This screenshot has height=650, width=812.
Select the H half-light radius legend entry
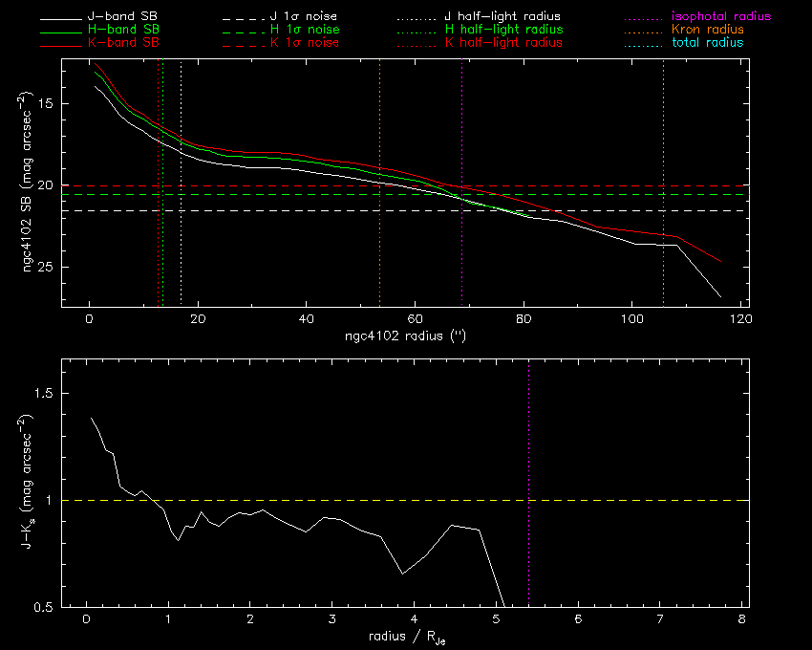(503, 30)
